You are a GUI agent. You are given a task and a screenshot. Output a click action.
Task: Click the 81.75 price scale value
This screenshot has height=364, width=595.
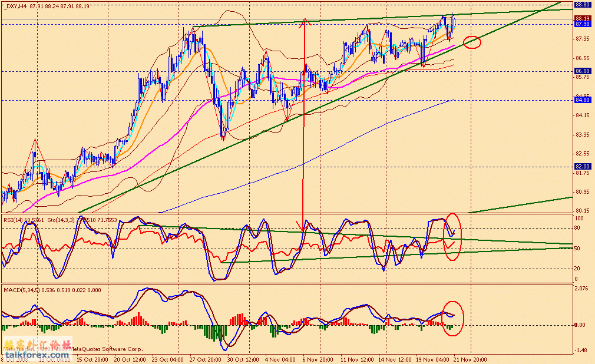pos(583,173)
